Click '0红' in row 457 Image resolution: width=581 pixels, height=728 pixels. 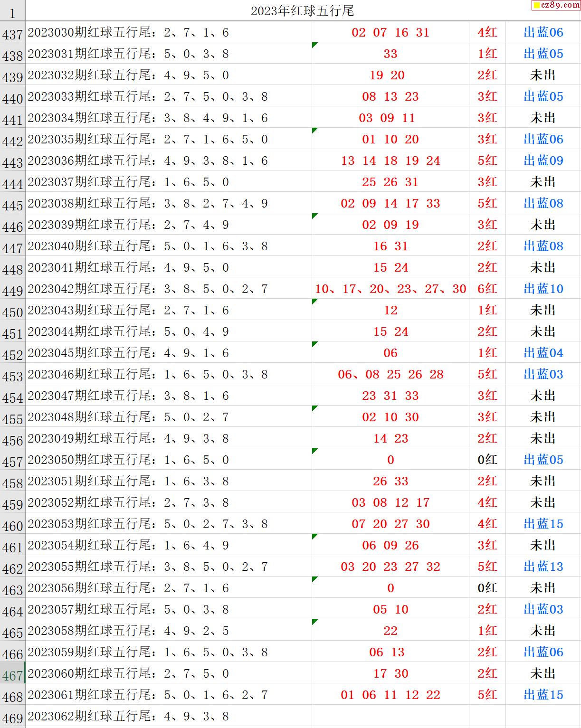[487, 460]
